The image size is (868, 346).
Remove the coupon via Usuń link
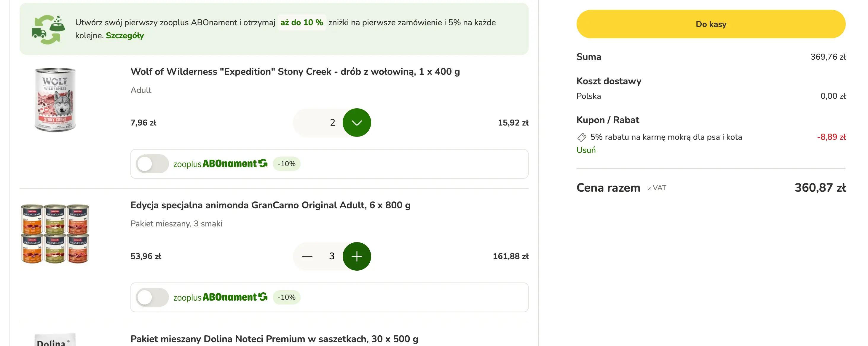[585, 150]
